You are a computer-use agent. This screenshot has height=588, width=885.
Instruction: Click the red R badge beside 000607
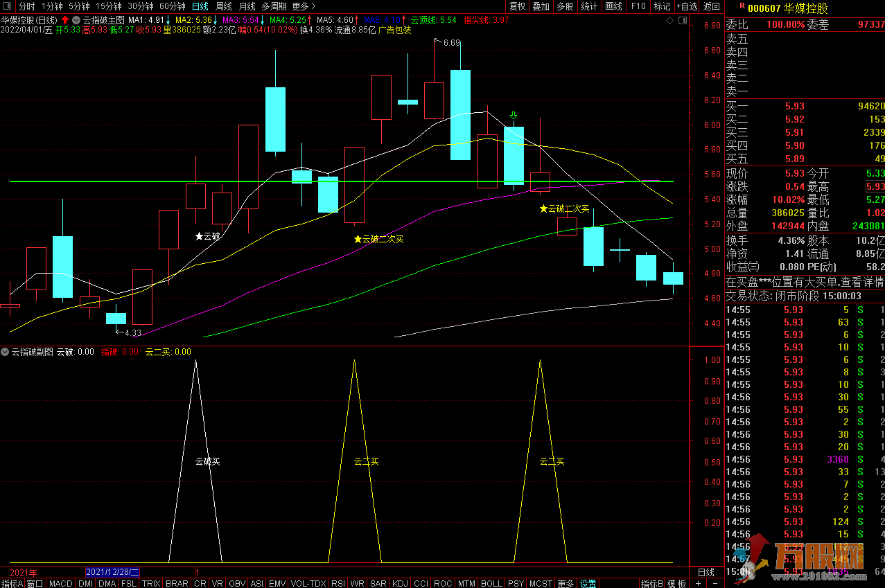coord(742,8)
